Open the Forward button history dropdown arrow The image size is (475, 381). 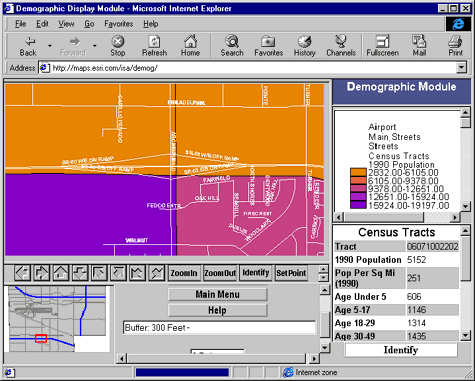tap(95, 46)
